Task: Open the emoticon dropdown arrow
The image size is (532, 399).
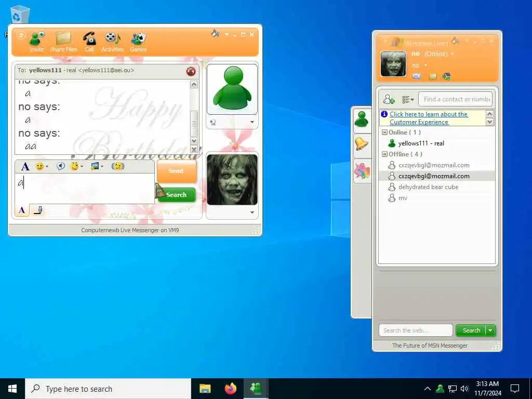Action: pyautogui.click(x=47, y=167)
